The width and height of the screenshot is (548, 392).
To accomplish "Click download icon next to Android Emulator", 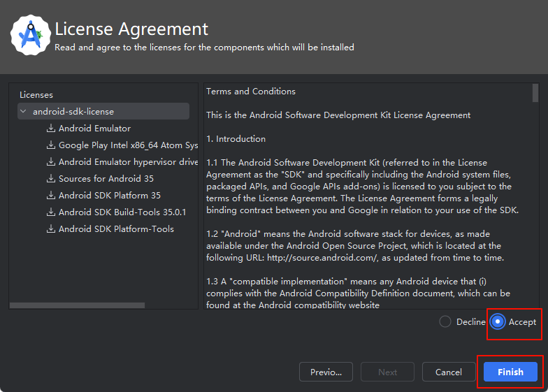I will [x=50, y=129].
